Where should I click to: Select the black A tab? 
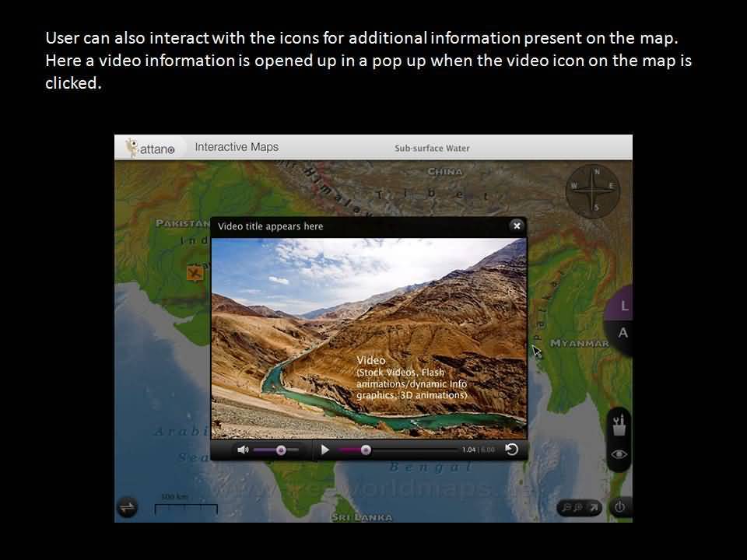coord(622,333)
